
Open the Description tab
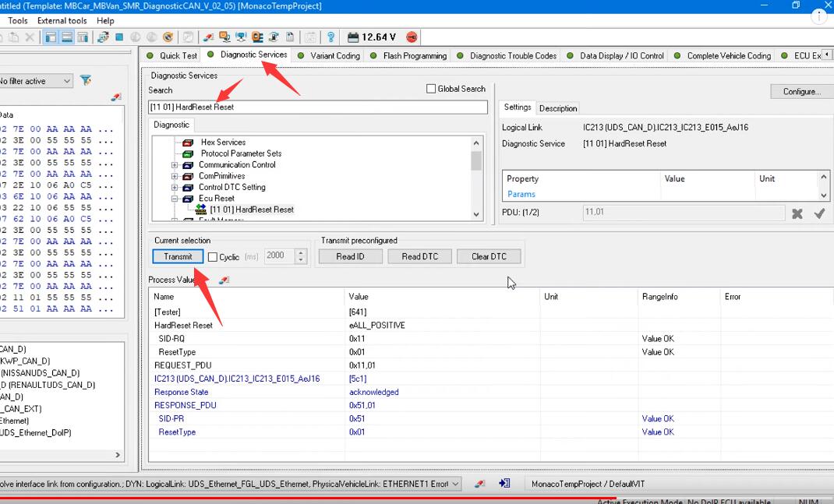click(558, 108)
